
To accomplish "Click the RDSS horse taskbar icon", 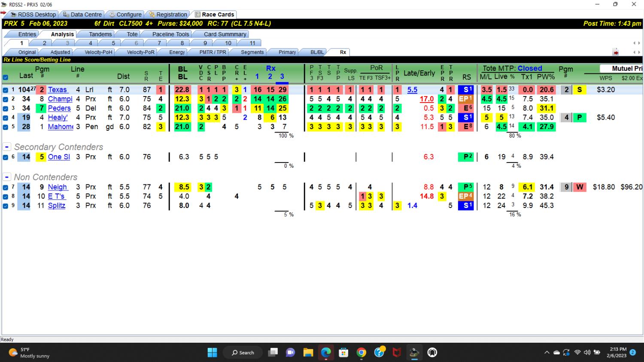I will [x=414, y=353].
